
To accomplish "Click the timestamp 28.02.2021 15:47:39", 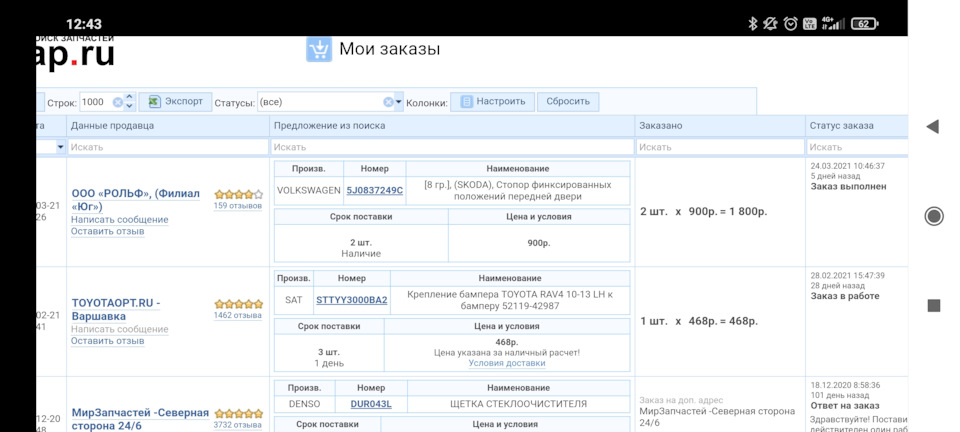I will 847,275.
